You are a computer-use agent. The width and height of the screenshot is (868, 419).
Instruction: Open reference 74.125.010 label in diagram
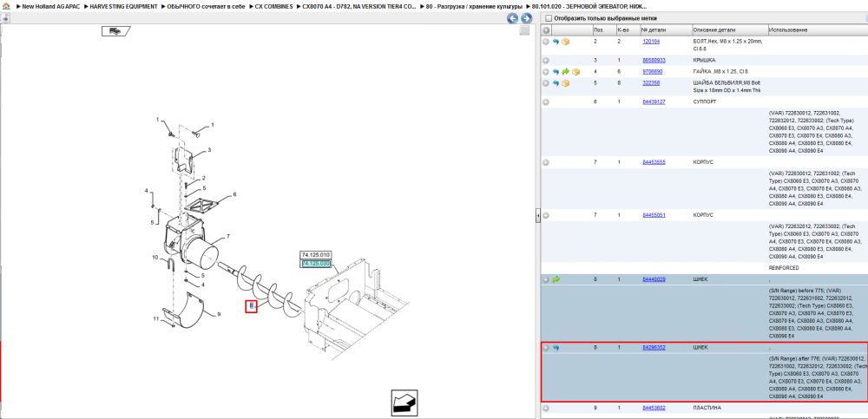point(316,255)
